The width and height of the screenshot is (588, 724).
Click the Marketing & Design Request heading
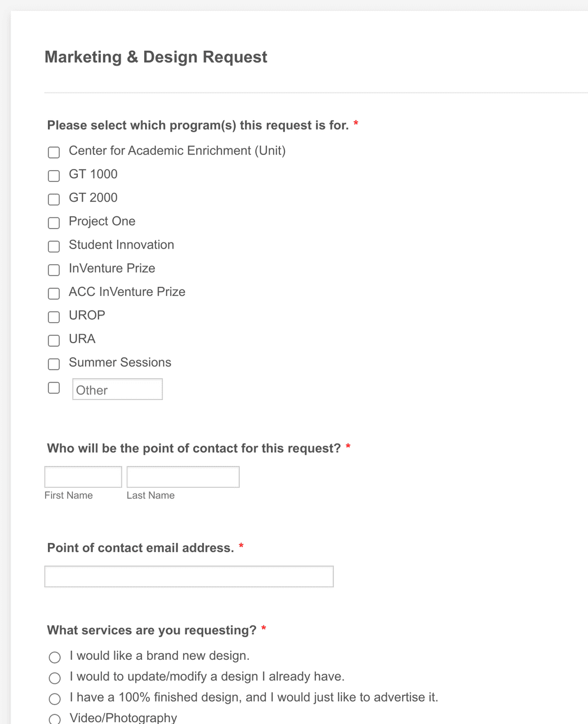pyautogui.click(x=155, y=57)
